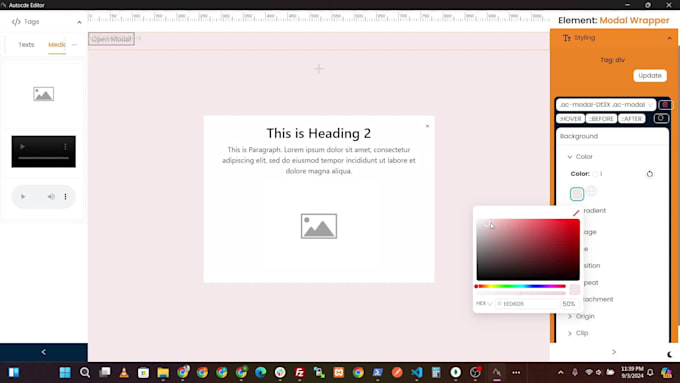Image resolution: width=680 pixels, height=383 pixels.
Task: Toggle the :BEFORE pseudo element
Action: pyautogui.click(x=602, y=118)
